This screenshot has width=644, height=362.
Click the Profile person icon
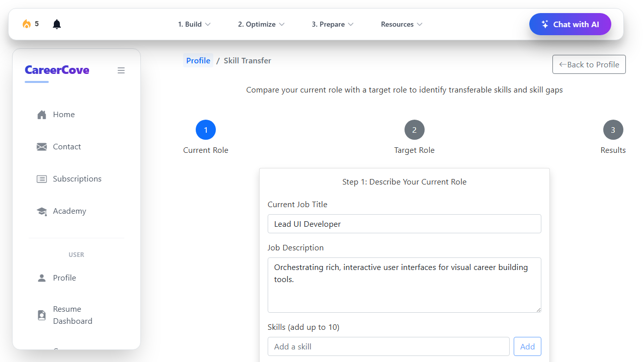click(42, 278)
